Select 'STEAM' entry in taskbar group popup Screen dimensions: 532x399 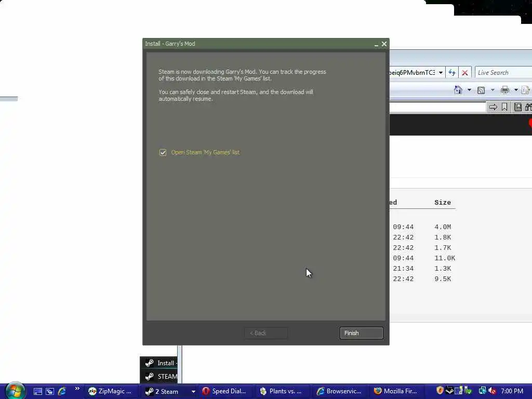(159, 376)
